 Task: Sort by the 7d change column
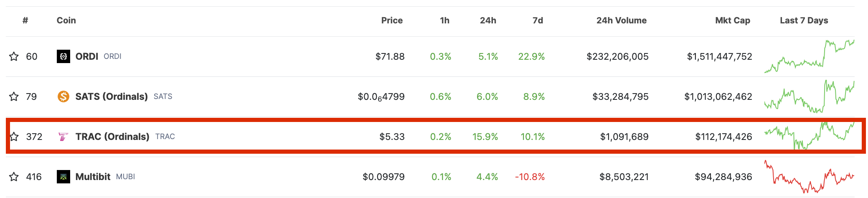click(538, 20)
